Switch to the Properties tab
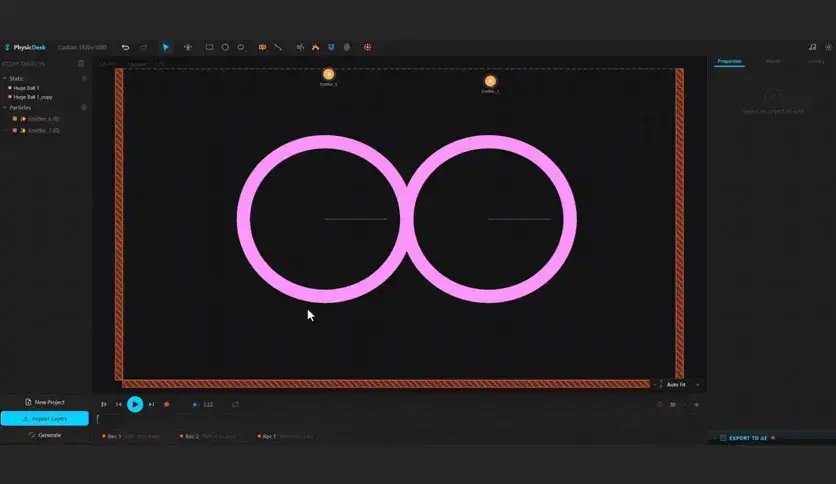Image resolution: width=836 pixels, height=484 pixels. pos(729,61)
